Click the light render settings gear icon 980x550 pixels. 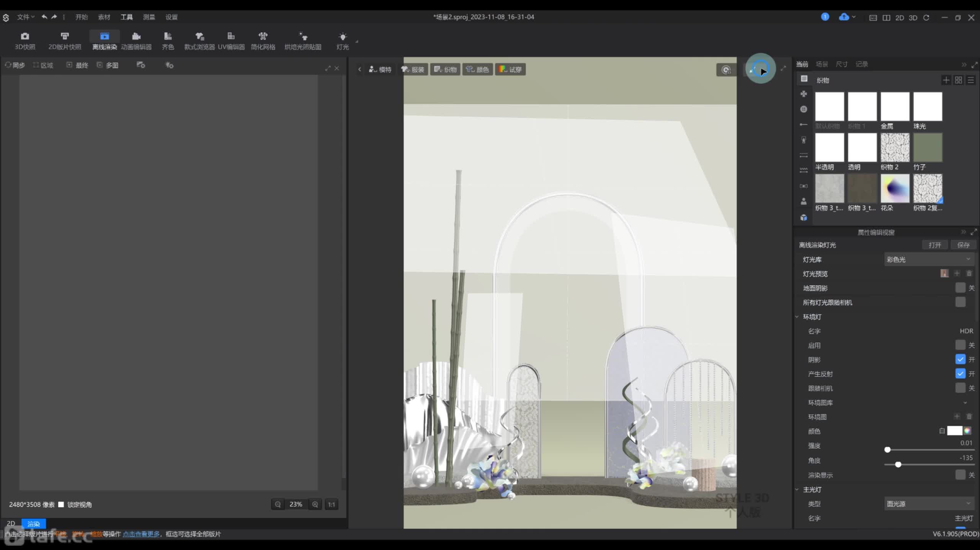(169, 65)
